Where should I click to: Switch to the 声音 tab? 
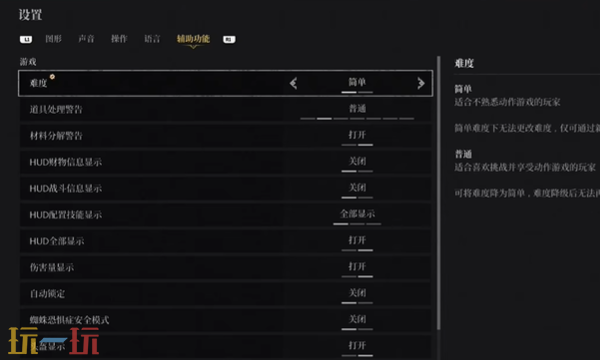[x=86, y=39]
